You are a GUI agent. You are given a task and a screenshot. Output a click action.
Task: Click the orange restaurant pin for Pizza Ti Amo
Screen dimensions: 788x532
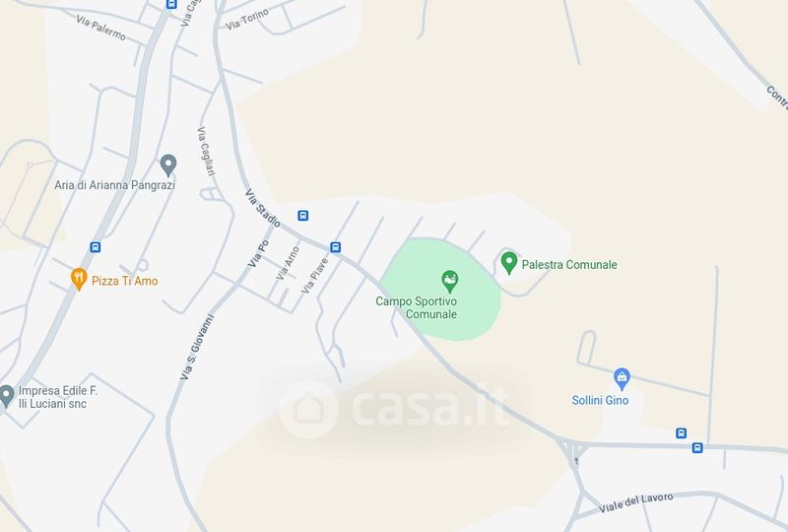point(79,279)
